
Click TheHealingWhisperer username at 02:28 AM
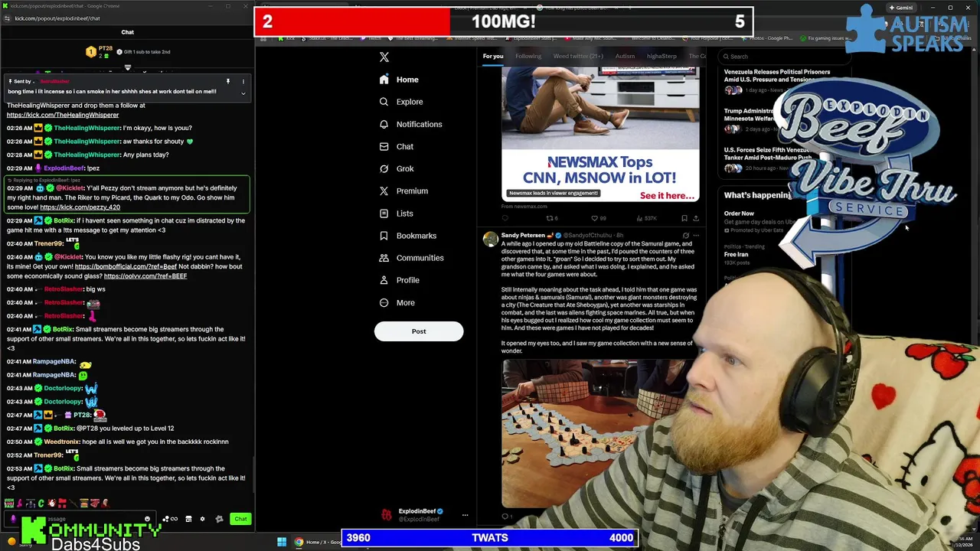click(87, 155)
